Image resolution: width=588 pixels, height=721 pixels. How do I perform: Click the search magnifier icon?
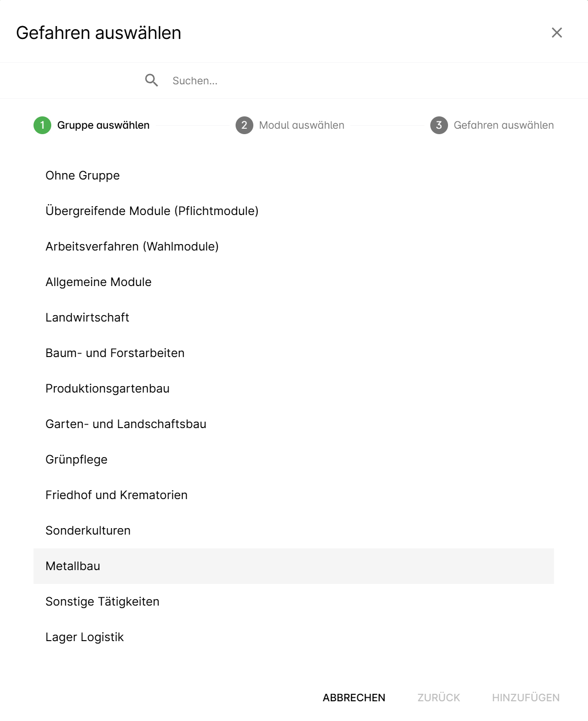point(151,80)
